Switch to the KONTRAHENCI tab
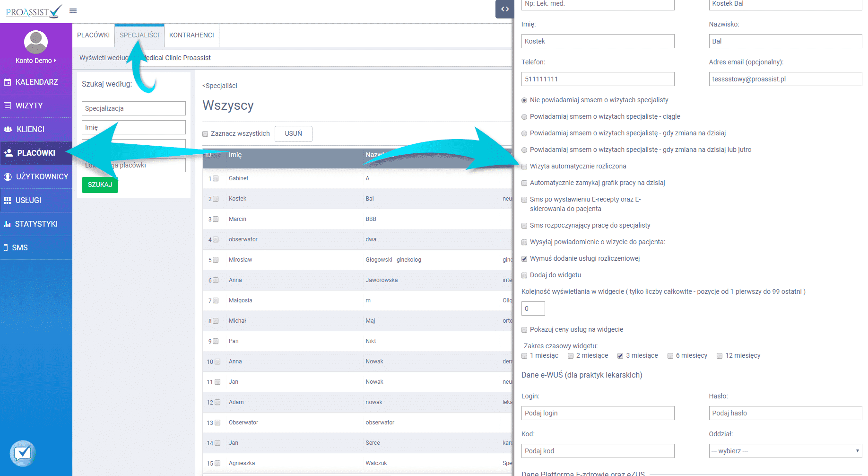868x476 pixels. tap(191, 35)
